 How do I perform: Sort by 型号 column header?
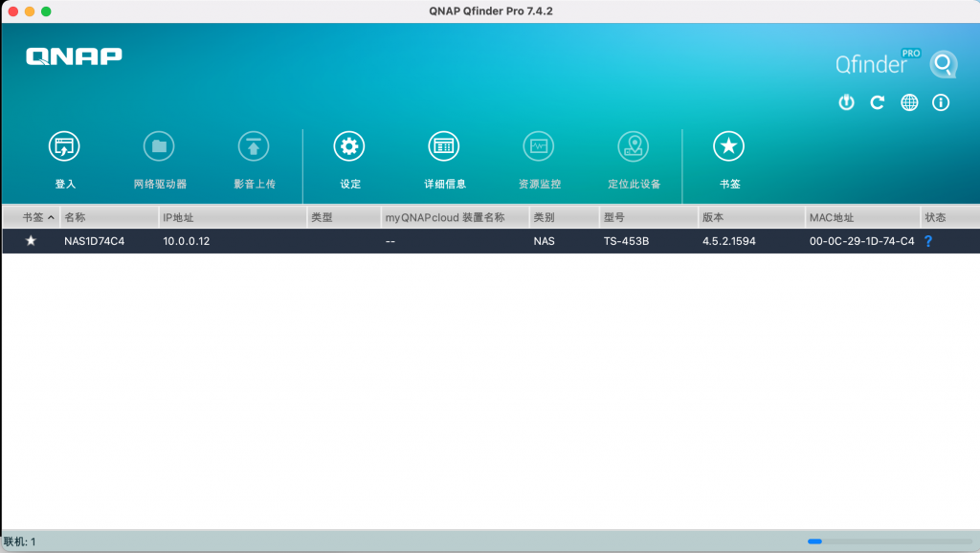649,217
